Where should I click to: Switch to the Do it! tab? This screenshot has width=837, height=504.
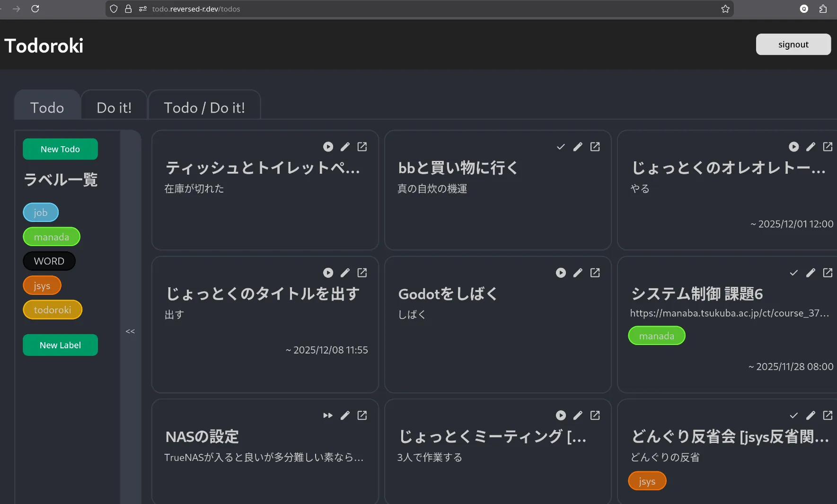tap(114, 107)
